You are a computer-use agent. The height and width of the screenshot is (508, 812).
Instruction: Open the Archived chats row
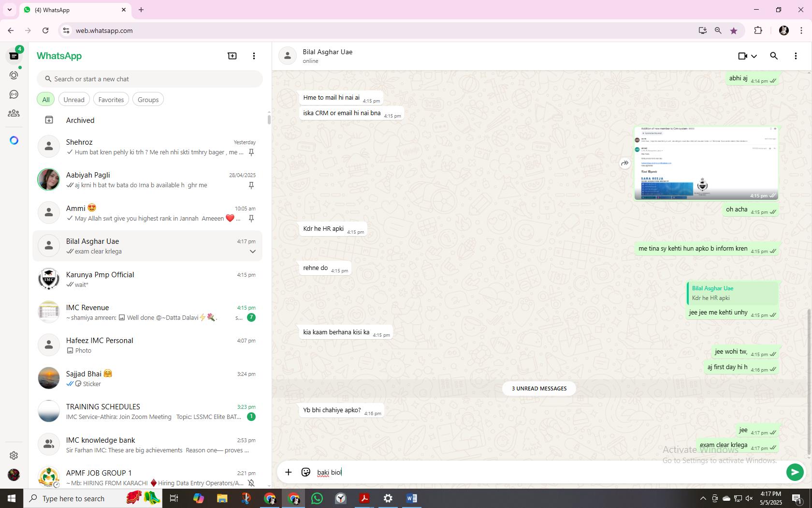tap(147, 120)
